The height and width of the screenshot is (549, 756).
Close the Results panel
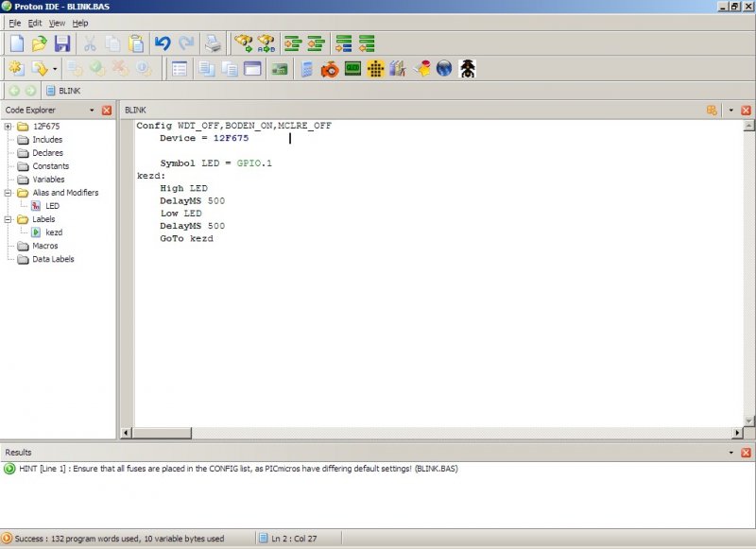[x=746, y=453]
